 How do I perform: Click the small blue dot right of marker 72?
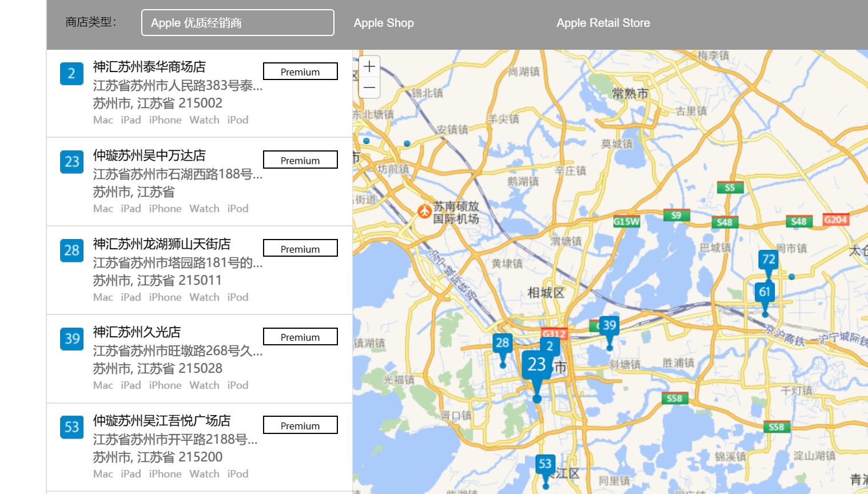[x=791, y=277]
